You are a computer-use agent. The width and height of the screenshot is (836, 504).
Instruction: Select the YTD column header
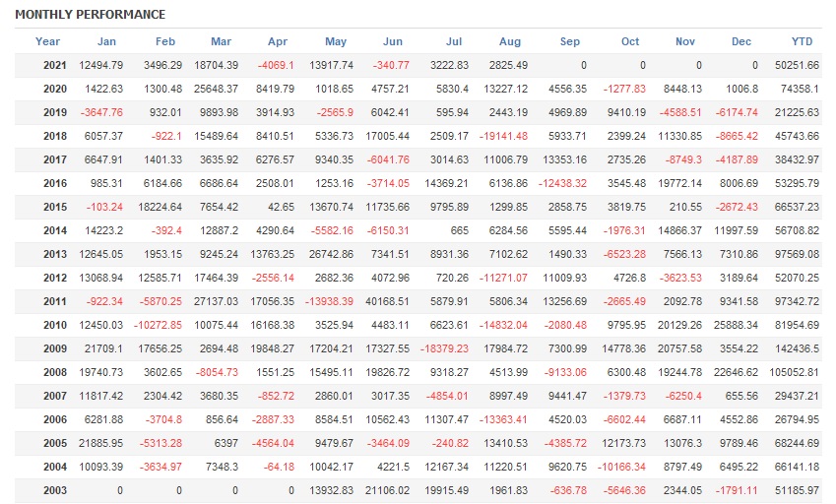click(802, 41)
